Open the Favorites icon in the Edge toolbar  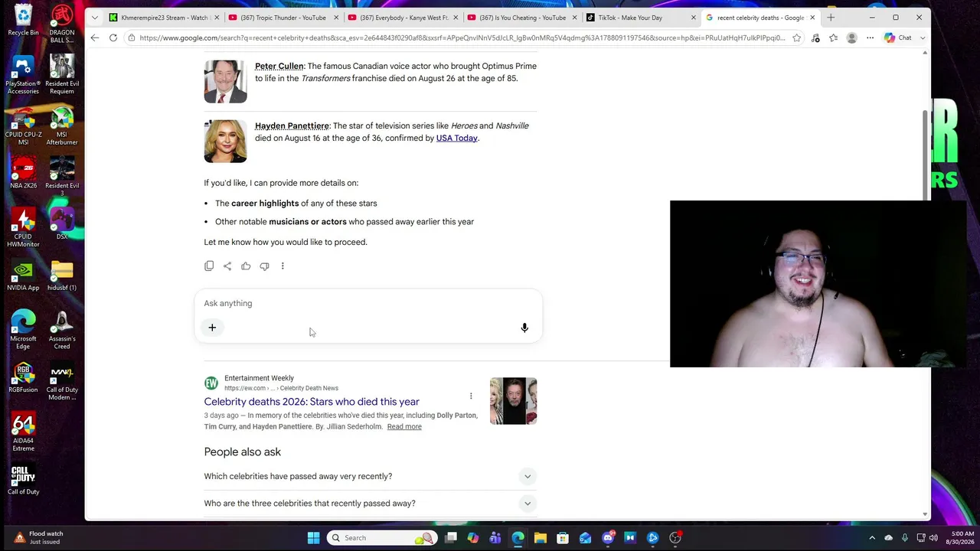click(834, 37)
